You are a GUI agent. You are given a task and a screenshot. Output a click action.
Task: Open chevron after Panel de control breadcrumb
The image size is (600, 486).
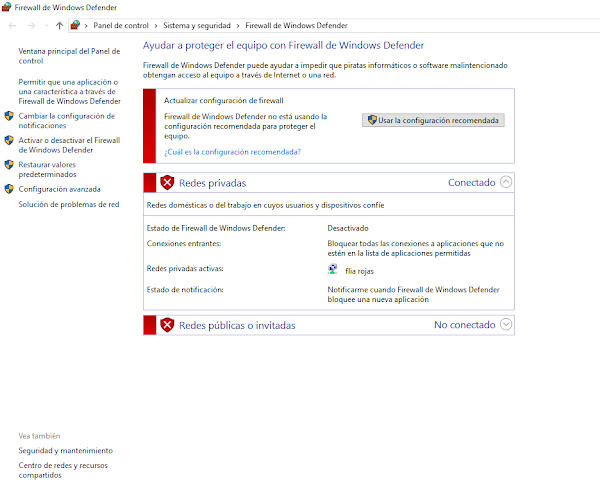pyautogui.click(x=156, y=26)
